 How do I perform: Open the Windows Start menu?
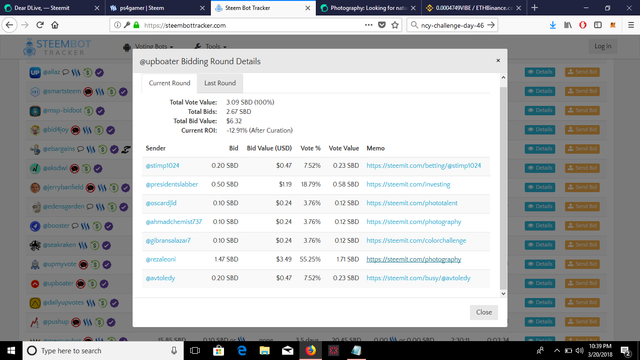tap(11, 351)
